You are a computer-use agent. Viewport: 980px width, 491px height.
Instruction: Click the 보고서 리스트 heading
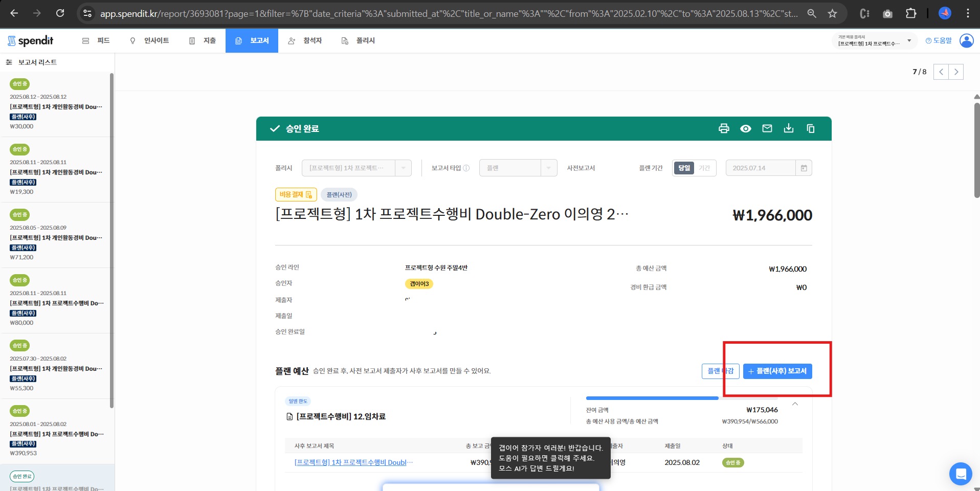(x=37, y=62)
